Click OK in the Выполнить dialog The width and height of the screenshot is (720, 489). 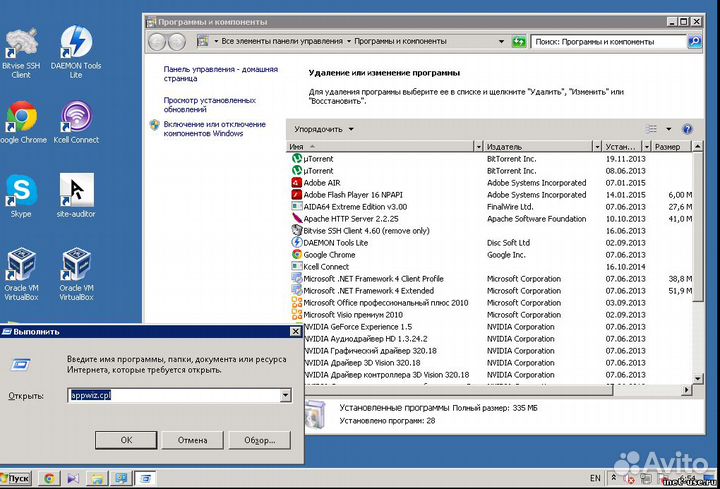point(126,439)
